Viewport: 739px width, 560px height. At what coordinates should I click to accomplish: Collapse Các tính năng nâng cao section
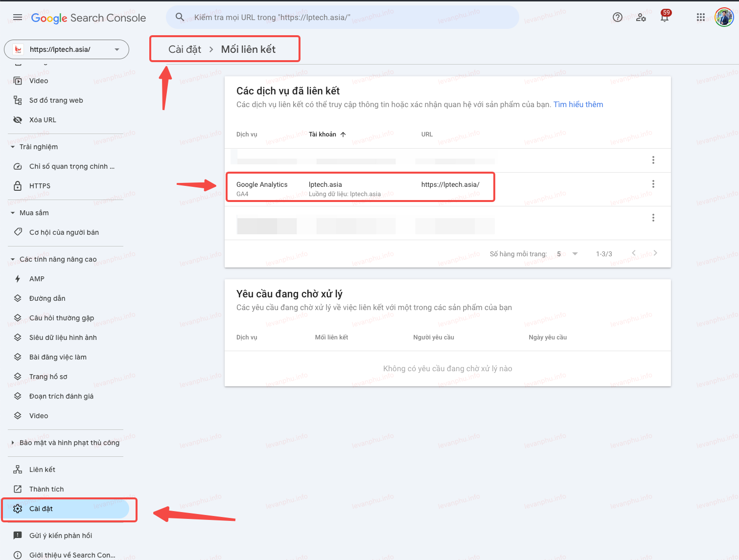point(13,259)
